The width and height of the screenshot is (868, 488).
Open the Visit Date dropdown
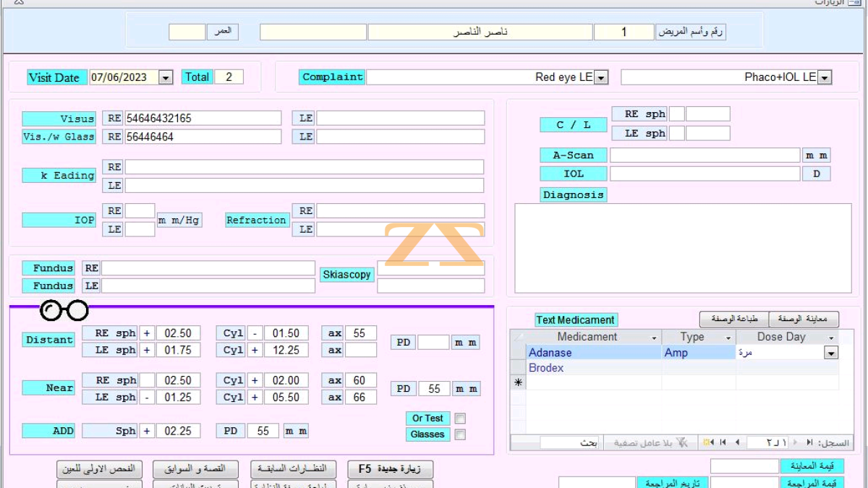[x=166, y=77]
